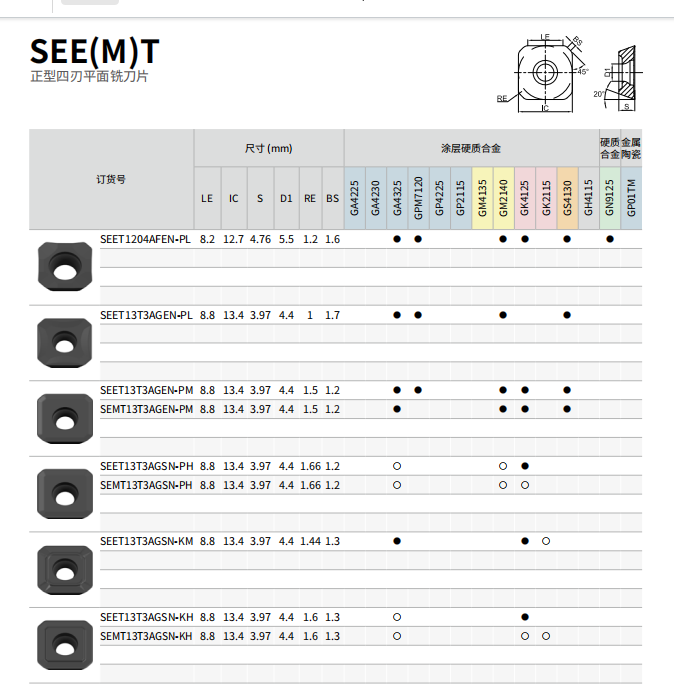The width and height of the screenshot is (674, 688).
Task: Click the insert picture beside SEET13T3AGEN-PM
Action: [64, 418]
